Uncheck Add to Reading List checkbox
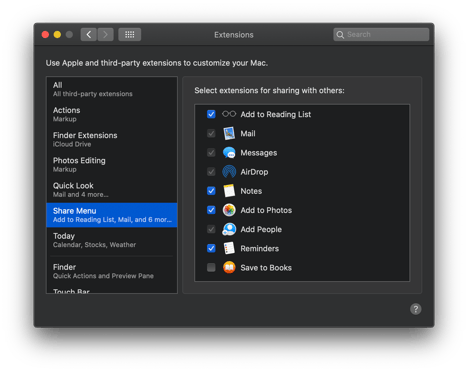Image resolution: width=468 pixels, height=372 pixels. (211, 114)
